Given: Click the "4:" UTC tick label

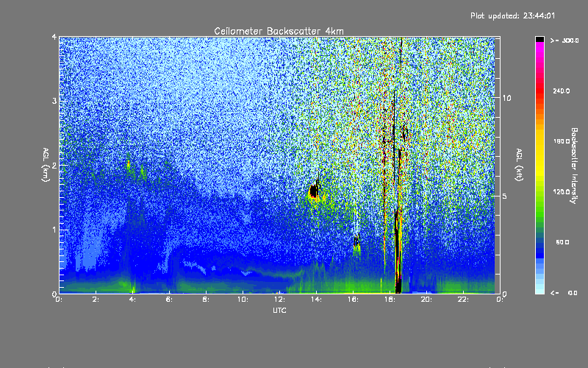Looking at the screenshot, I should (x=132, y=300).
